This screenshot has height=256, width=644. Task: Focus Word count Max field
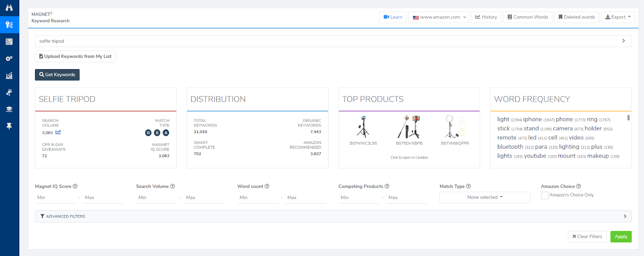305,198
